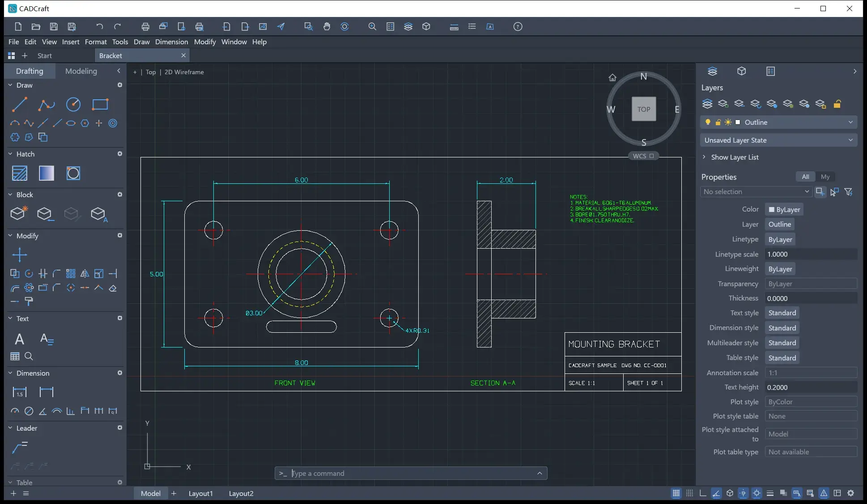
Task: Toggle snap mode dots in status bar
Action: click(x=689, y=493)
